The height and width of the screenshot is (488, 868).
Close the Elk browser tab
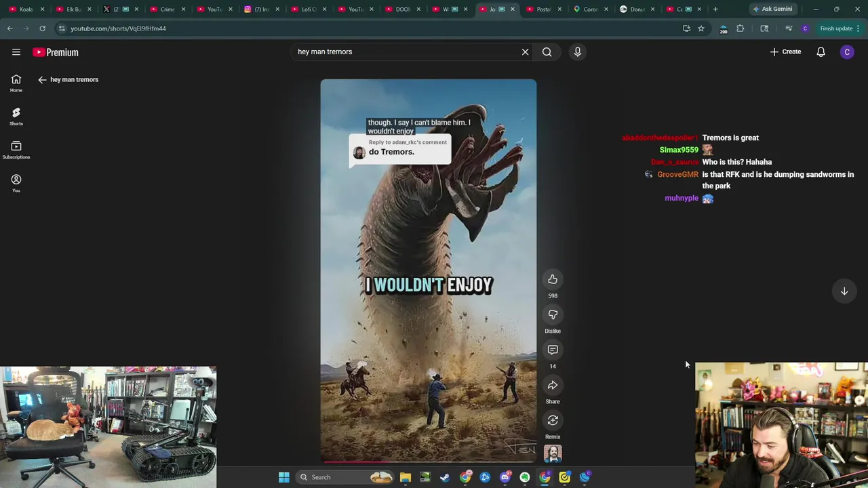pos(90,9)
